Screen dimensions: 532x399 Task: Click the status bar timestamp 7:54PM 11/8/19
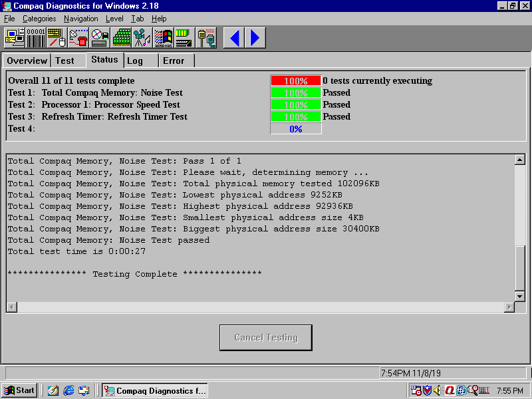click(x=411, y=373)
